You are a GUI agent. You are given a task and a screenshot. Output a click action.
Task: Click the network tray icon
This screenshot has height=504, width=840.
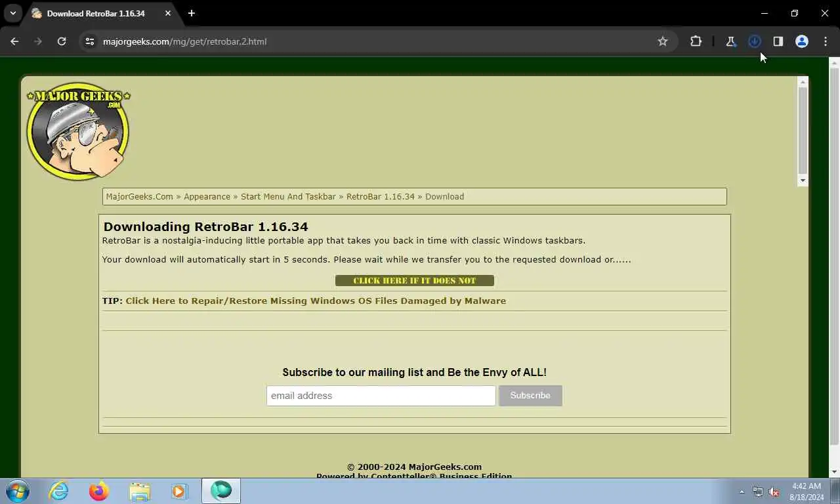(x=758, y=492)
